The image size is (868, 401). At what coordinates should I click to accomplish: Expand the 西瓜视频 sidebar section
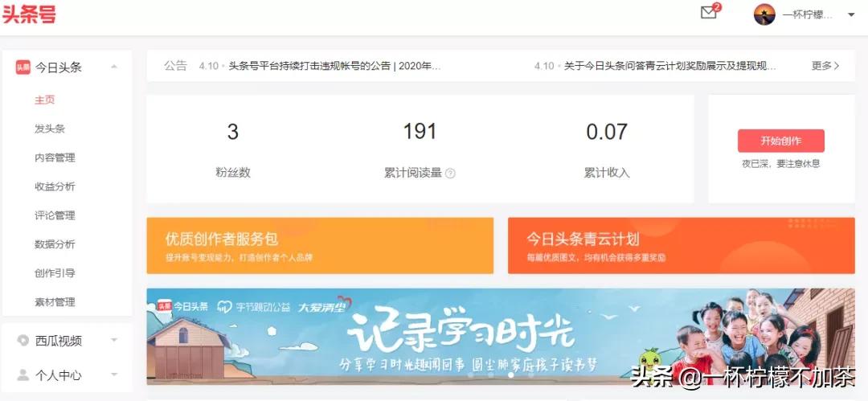(x=114, y=340)
